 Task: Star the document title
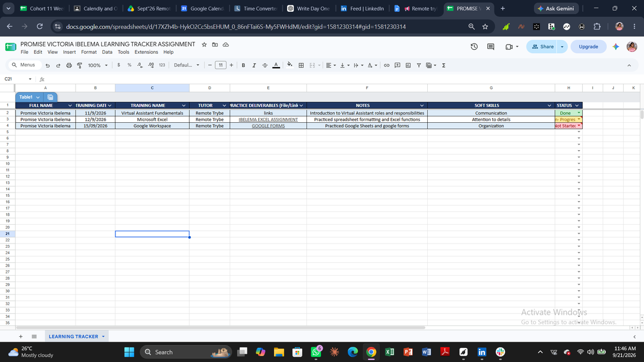pyautogui.click(x=204, y=45)
